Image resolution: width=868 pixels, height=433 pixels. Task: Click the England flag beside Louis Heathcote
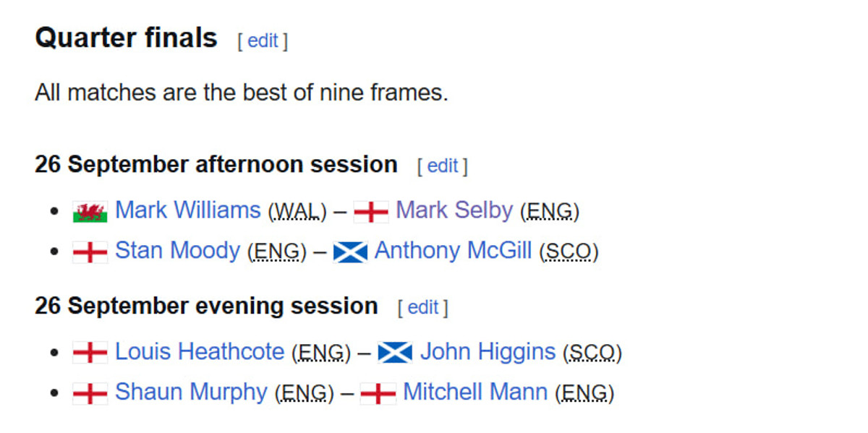tap(90, 353)
